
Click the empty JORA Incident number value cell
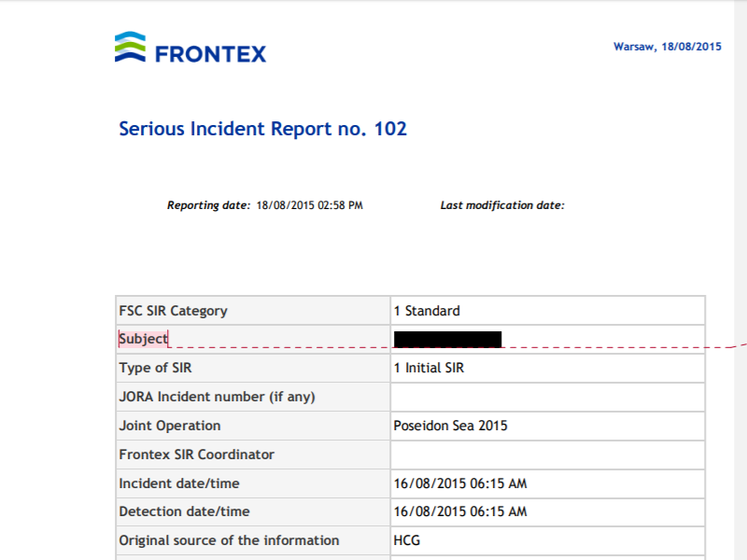548,398
